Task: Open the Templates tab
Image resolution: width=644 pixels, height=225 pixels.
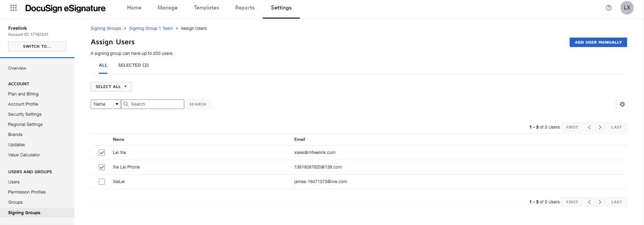Action: click(207, 8)
